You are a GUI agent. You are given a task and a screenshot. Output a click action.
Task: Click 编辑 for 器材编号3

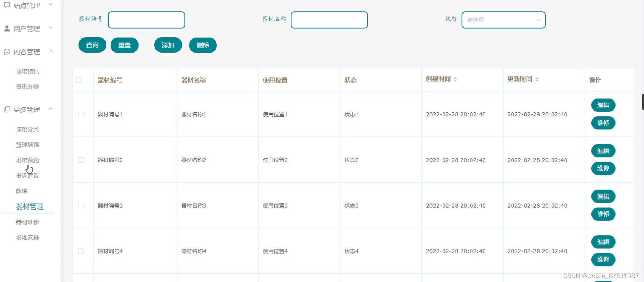click(x=603, y=196)
